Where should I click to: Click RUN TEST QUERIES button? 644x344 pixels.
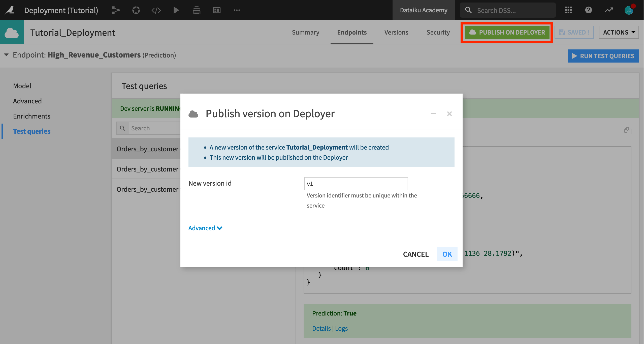(603, 56)
